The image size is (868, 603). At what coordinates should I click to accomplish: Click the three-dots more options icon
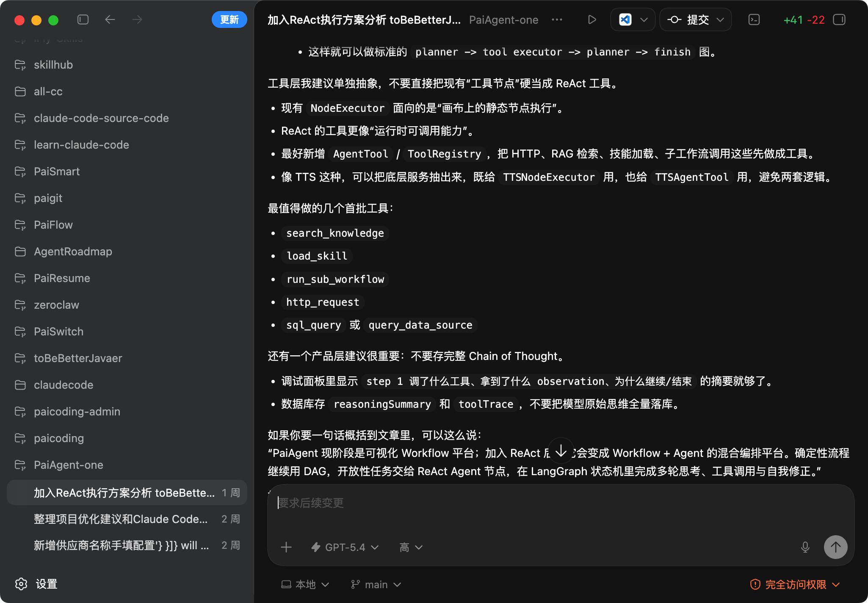pos(557,19)
